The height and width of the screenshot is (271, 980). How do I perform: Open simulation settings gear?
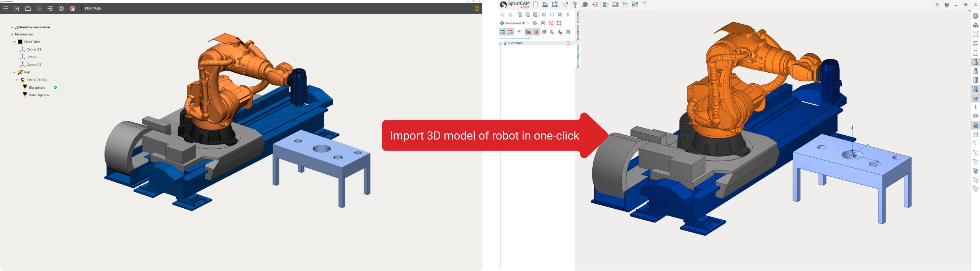click(535, 23)
